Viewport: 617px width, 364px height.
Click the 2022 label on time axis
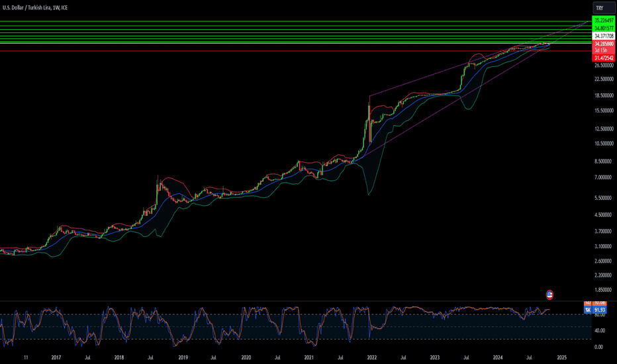[371, 357]
